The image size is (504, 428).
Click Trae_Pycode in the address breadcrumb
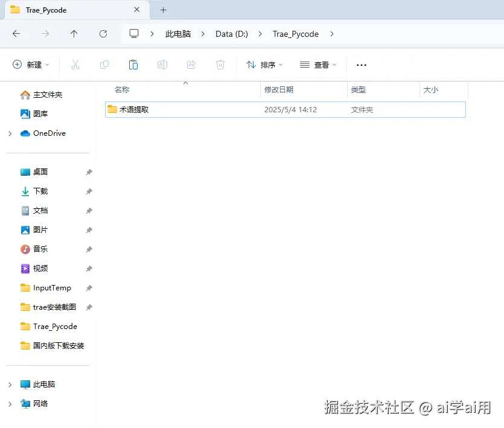[296, 34]
